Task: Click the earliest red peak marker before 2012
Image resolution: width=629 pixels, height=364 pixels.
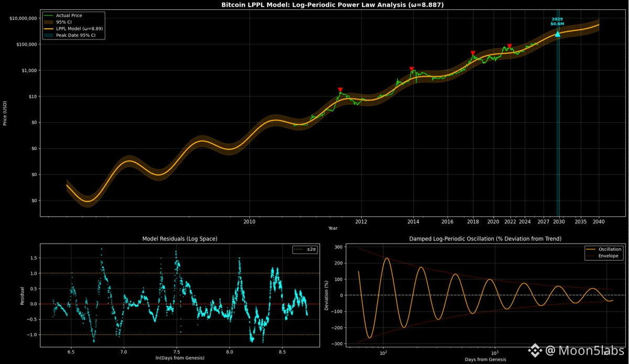Action: pyautogui.click(x=340, y=90)
